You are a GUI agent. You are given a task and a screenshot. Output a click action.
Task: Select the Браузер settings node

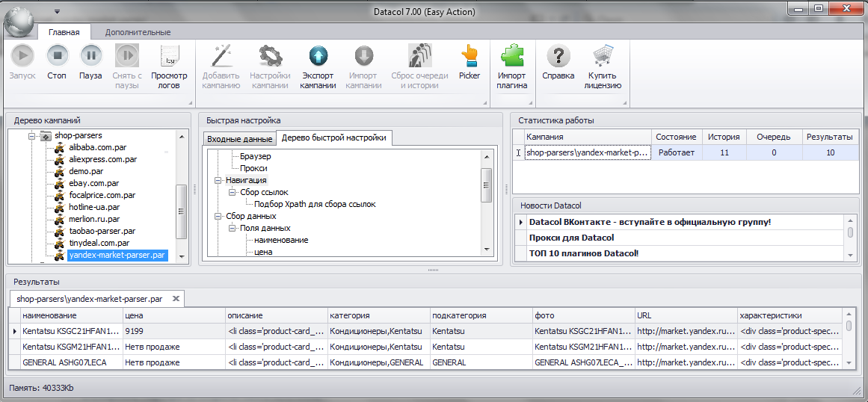255,156
